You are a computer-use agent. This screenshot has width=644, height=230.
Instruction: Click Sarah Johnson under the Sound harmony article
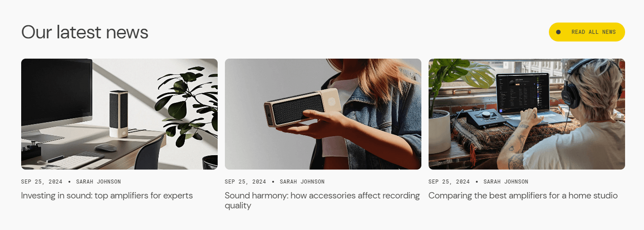click(x=302, y=182)
